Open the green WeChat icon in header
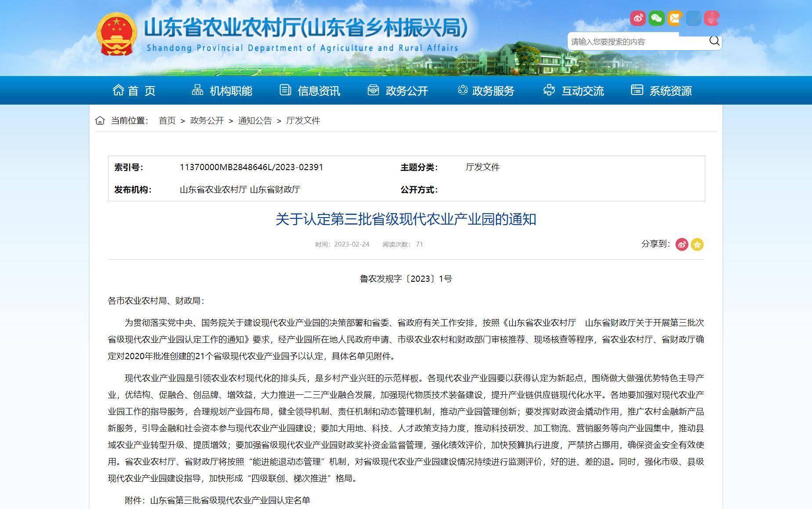Screen dimensions: 812x509 pyautogui.click(x=656, y=18)
